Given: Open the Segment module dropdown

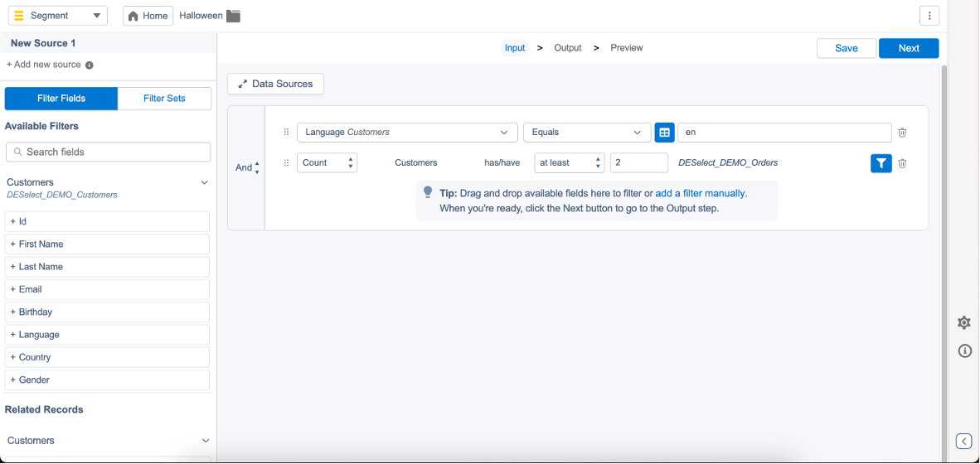Looking at the screenshot, I should click(x=57, y=16).
